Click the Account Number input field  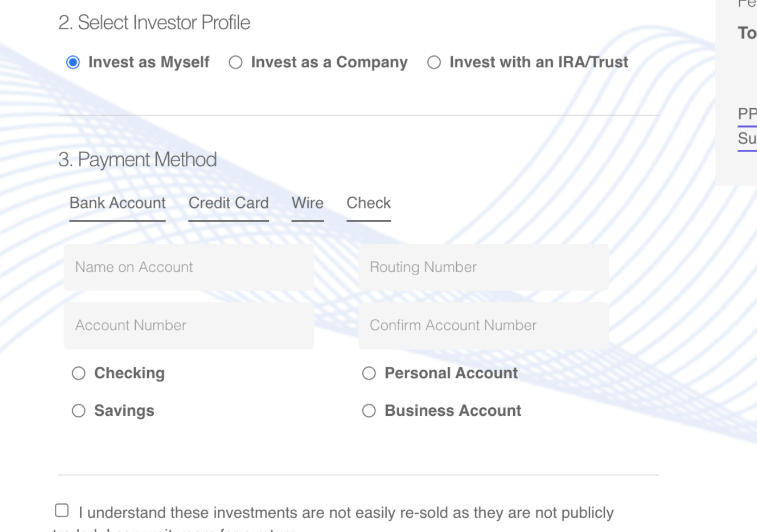(189, 326)
